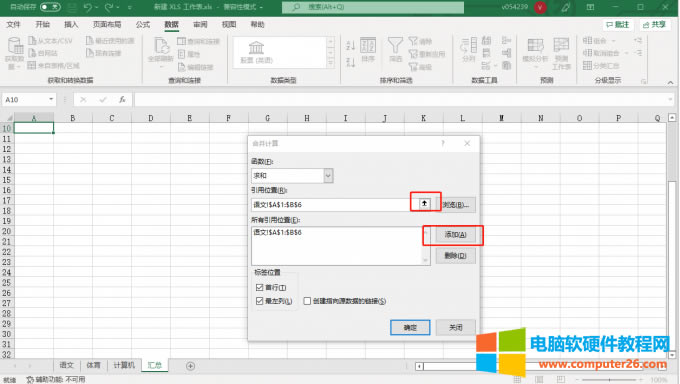Click the Filter funnel icon in ribbon
The image size is (680, 384).
(395, 46)
